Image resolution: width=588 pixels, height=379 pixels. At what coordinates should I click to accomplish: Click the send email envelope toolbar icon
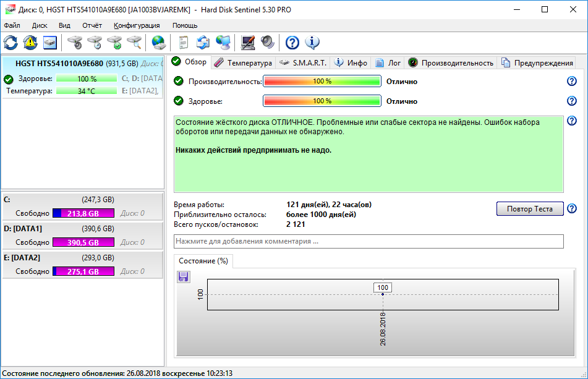pyautogui.click(x=203, y=43)
